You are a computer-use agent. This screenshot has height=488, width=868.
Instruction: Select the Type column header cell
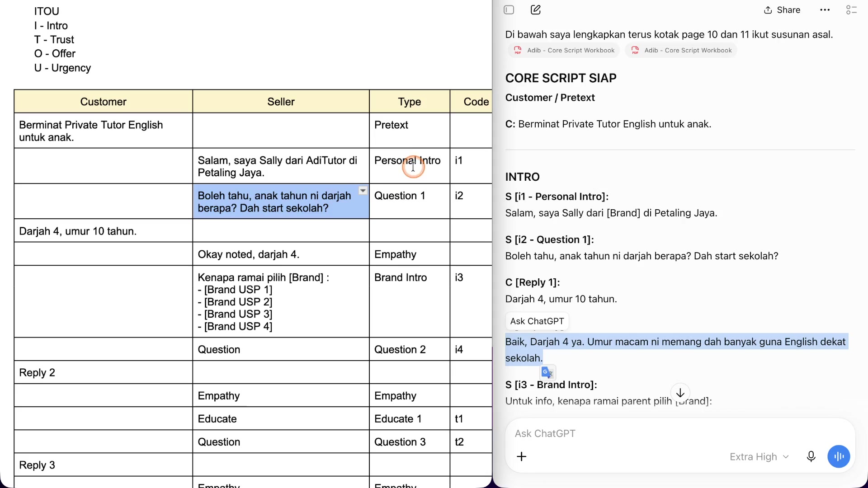[410, 102]
